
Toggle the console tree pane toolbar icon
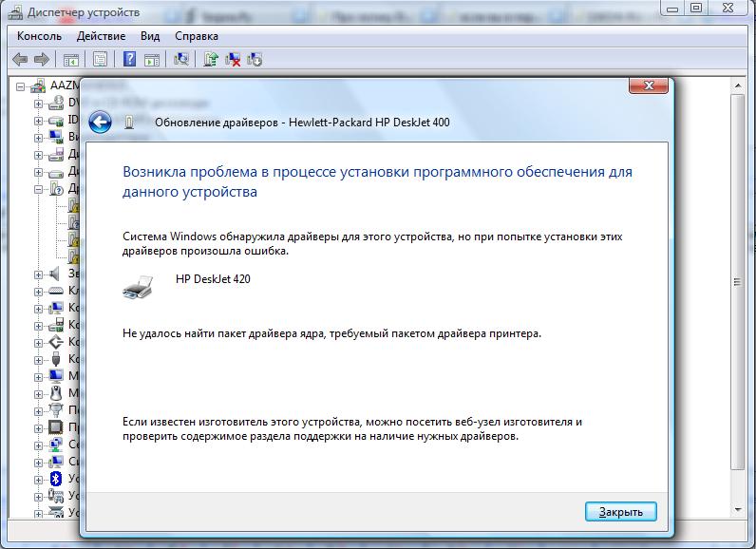tap(71, 60)
